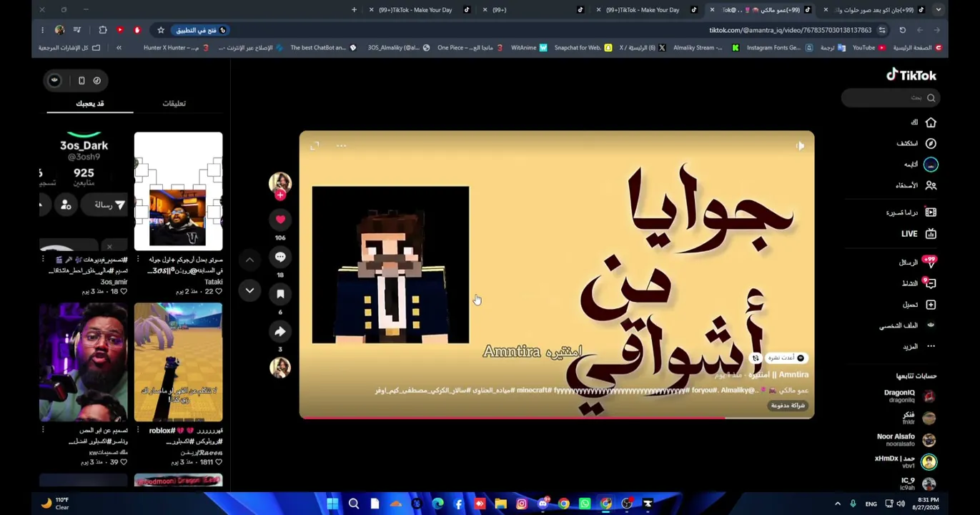Share the video with the arrow icon

pyautogui.click(x=280, y=331)
